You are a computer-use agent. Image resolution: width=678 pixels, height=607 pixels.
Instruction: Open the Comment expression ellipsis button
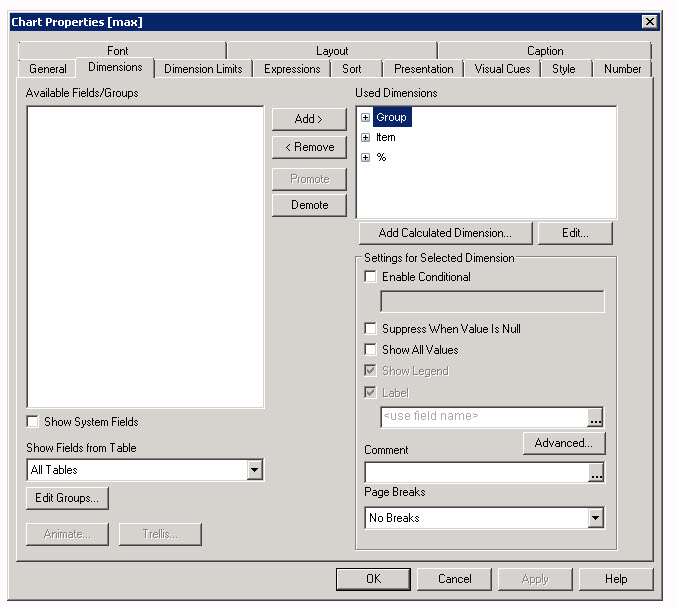(x=596, y=472)
